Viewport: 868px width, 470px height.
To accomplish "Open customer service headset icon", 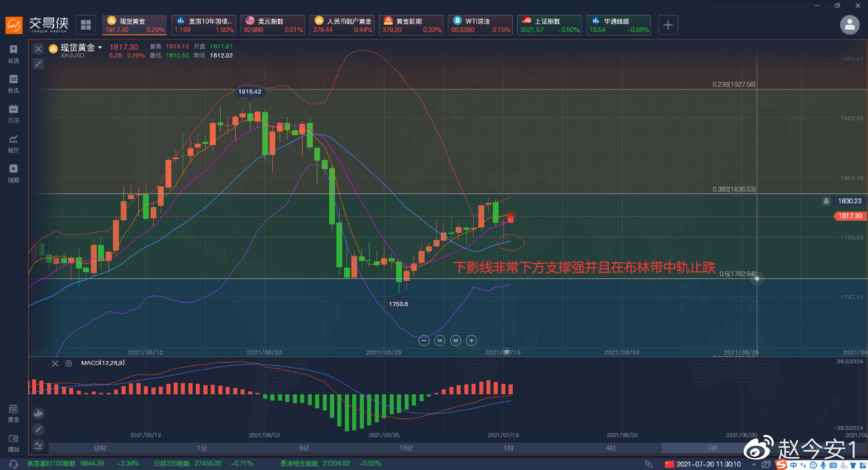I will [14, 464].
